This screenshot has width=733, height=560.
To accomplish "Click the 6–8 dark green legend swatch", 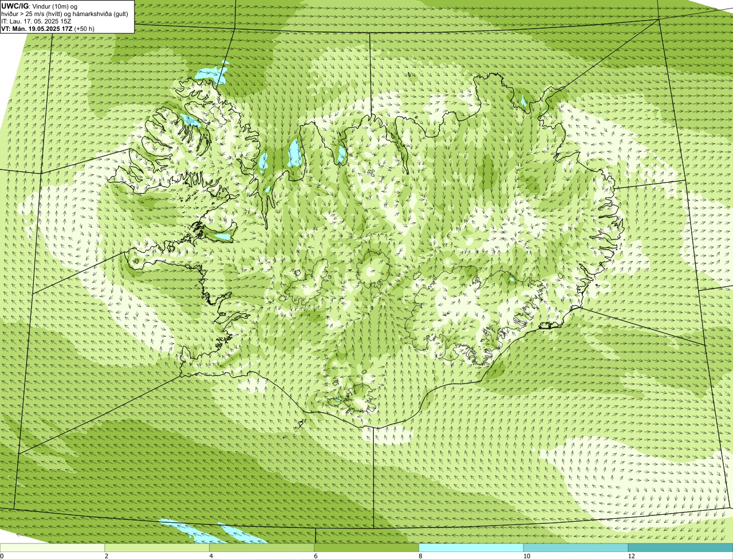I will [x=366, y=548].
